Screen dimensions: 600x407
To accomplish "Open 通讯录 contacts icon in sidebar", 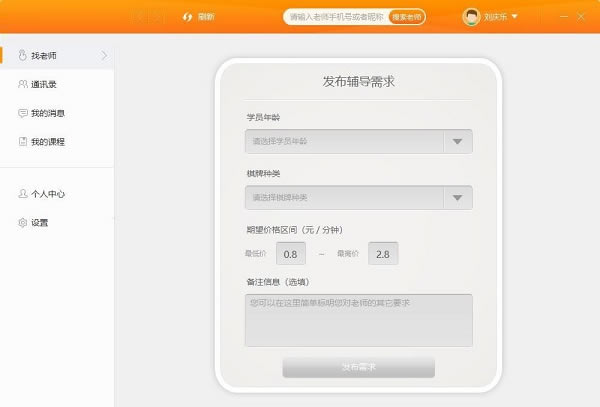I will [22, 84].
